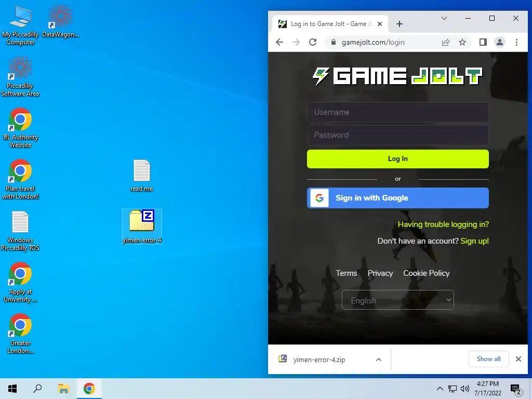
Task: Open taskbar search magnifier
Action: click(37, 389)
